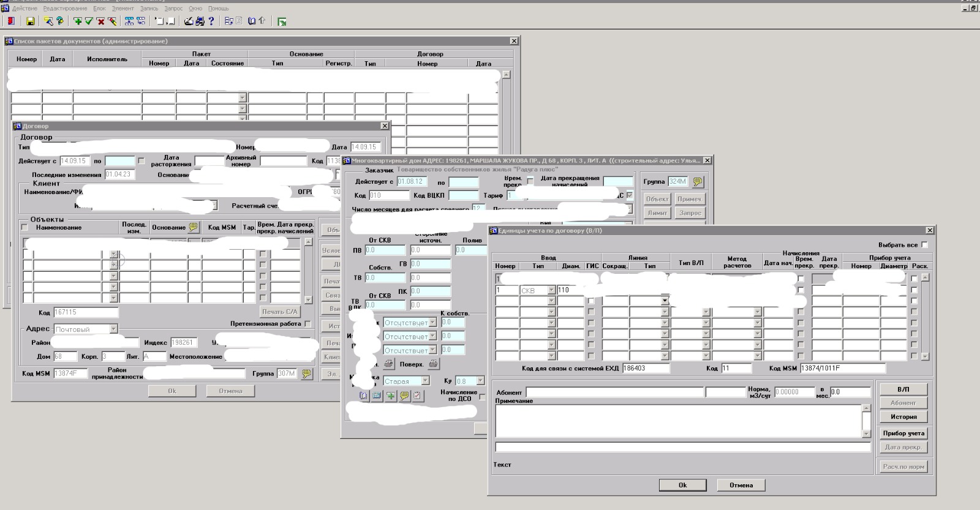Click into the Абонент input field
980x510 pixels.
click(x=614, y=392)
